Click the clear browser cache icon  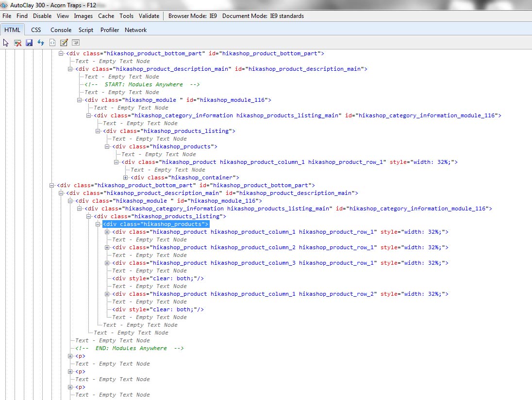click(x=17, y=43)
